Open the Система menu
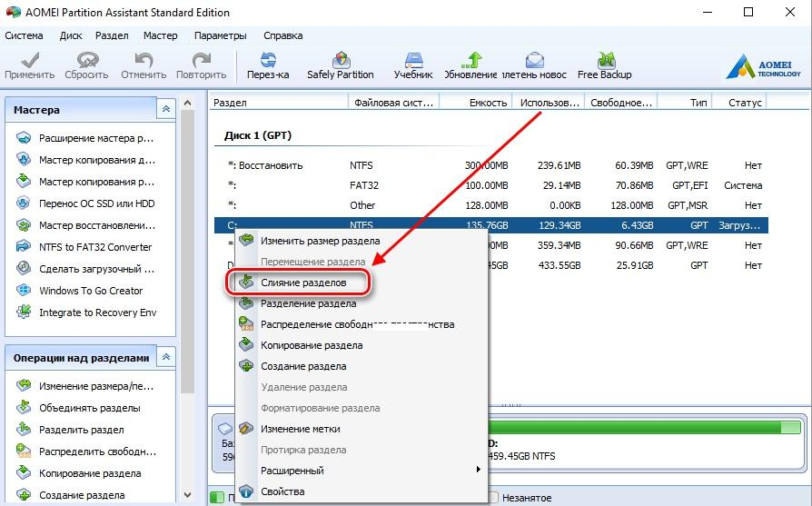Viewport: 812px width, 506px height. [x=24, y=35]
